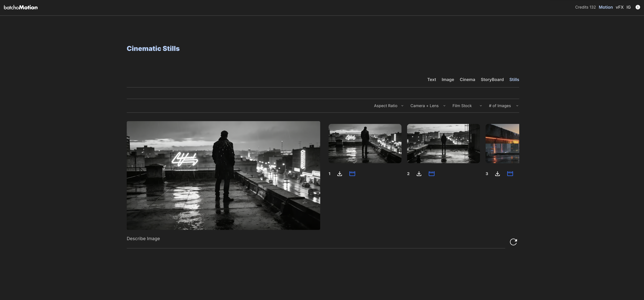Switch to the StoryBoard tab
Image resolution: width=644 pixels, height=300 pixels.
pyautogui.click(x=492, y=79)
